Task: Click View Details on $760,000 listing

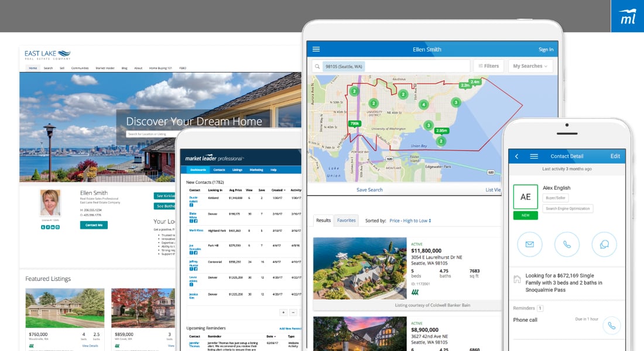Action: click(90, 346)
